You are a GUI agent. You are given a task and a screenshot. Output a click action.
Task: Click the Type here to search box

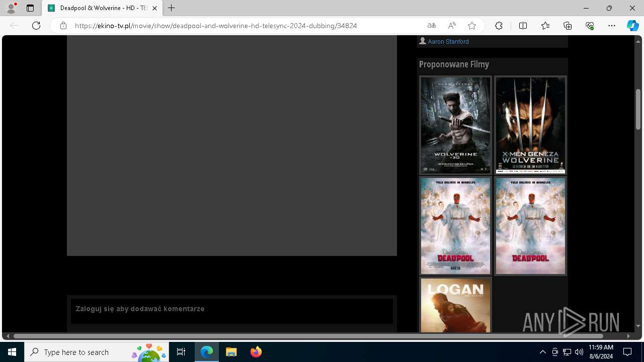[x=97, y=352]
